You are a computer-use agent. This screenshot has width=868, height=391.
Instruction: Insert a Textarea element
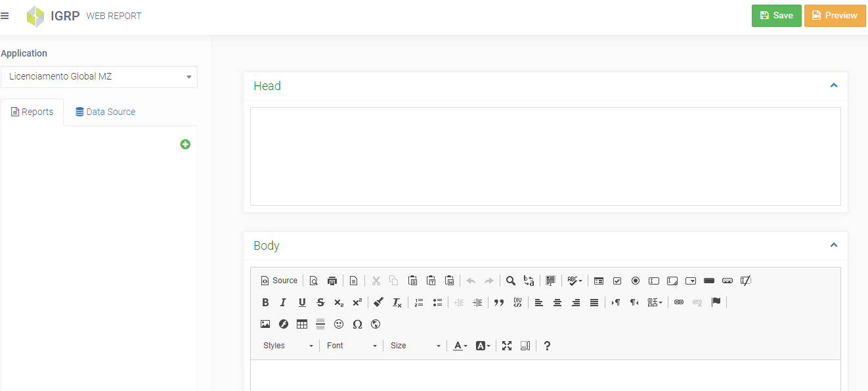[672, 281]
